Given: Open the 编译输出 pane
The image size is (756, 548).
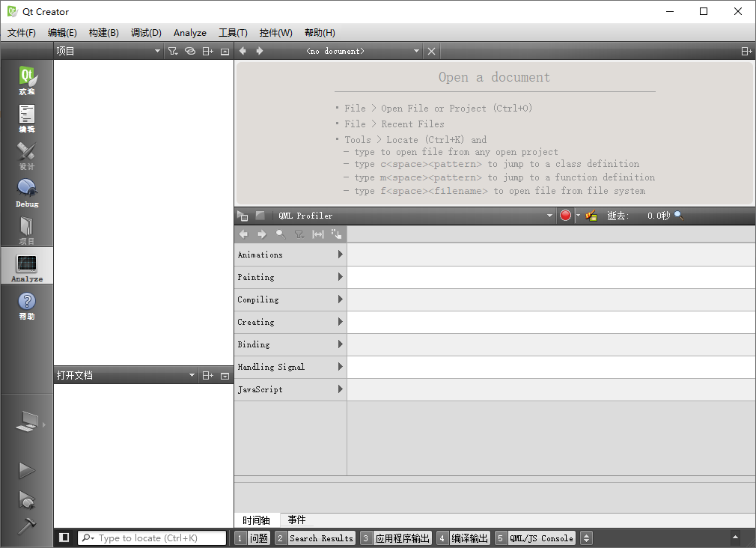Looking at the screenshot, I should click(x=463, y=538).
